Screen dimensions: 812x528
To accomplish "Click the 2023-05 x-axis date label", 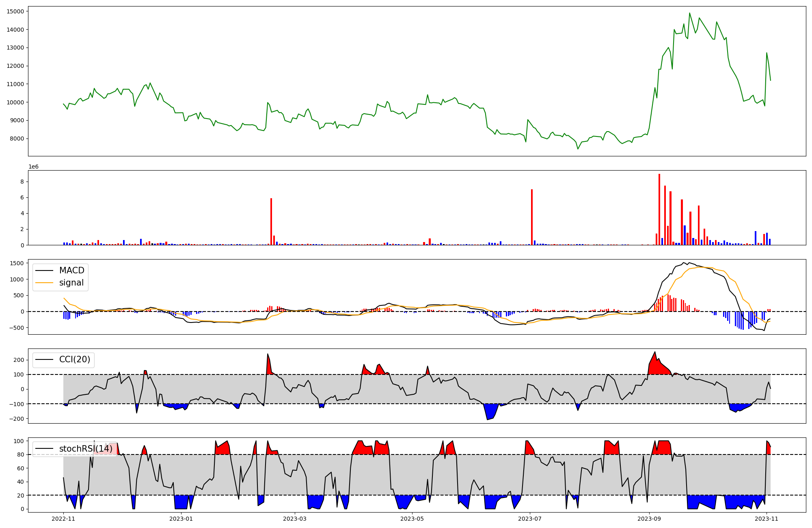I will click(412, 519).
